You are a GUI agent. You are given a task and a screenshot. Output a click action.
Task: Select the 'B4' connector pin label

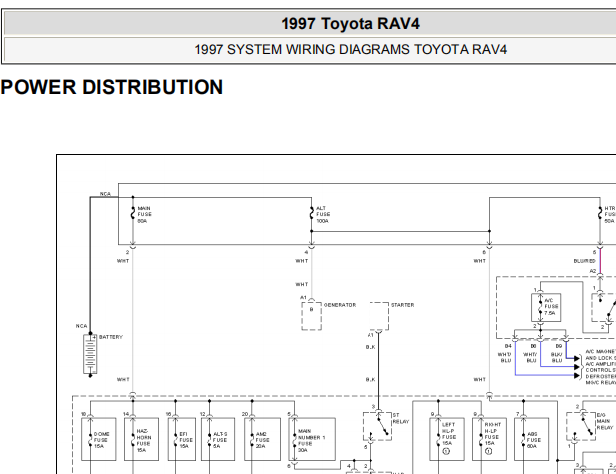point(508,346)
